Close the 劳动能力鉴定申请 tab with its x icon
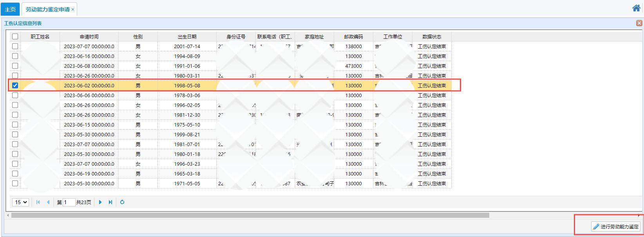Screen dimensions: 644x237 (73, 9)
